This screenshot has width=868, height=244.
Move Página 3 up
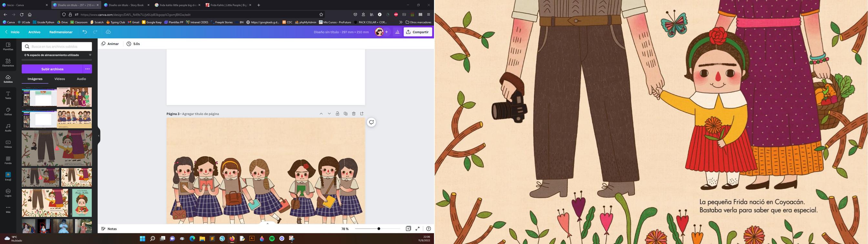[x=321, y=114]
